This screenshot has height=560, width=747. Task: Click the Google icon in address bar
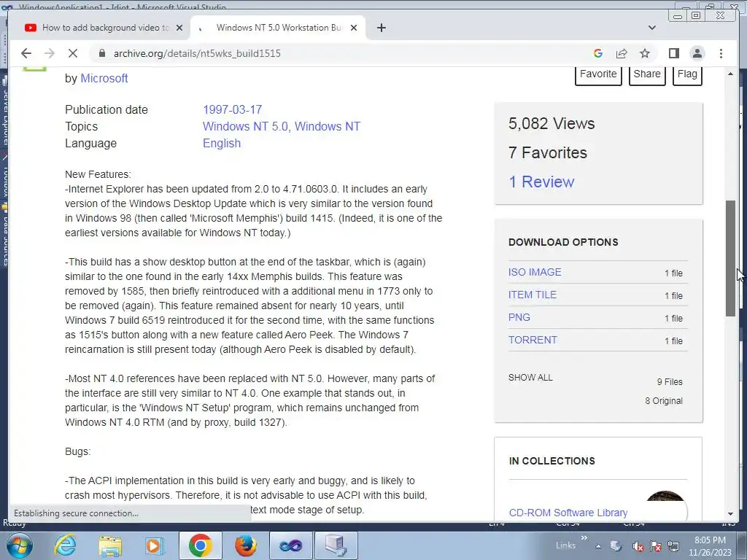click(598, 53)
